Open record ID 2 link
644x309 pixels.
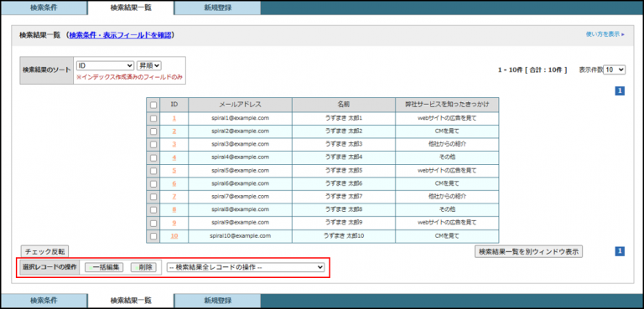(x=174, y=131)
